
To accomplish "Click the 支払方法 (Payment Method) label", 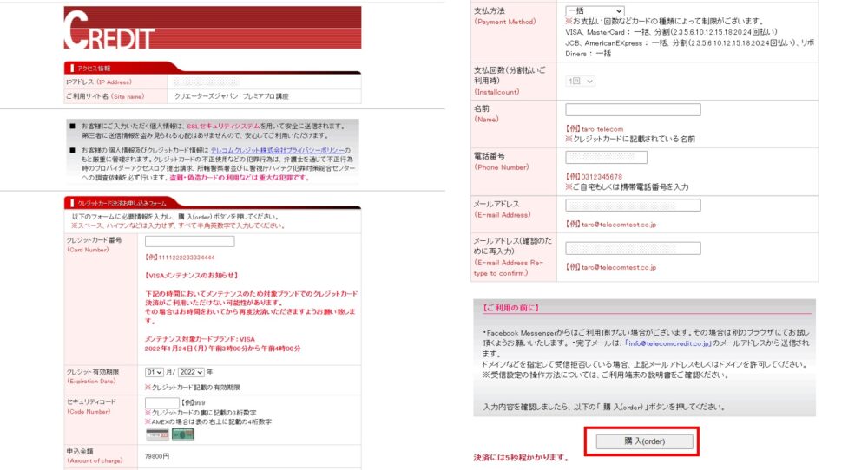I will (504, 16).
